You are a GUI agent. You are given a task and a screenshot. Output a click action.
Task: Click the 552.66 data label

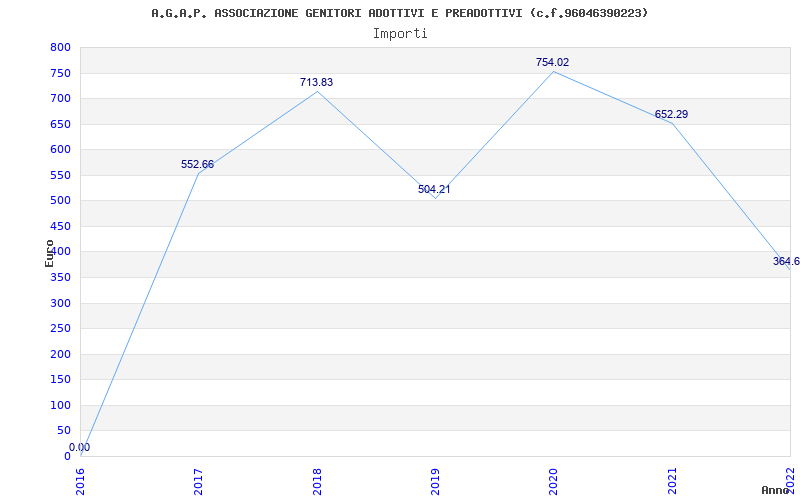[197, 164]
